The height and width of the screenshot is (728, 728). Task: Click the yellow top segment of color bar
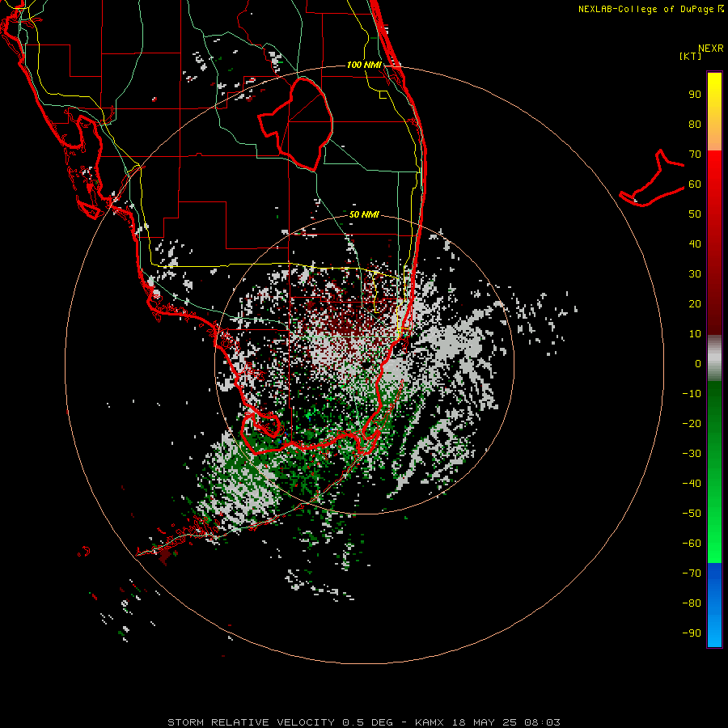pyautogui.click(x=714, y=112)
